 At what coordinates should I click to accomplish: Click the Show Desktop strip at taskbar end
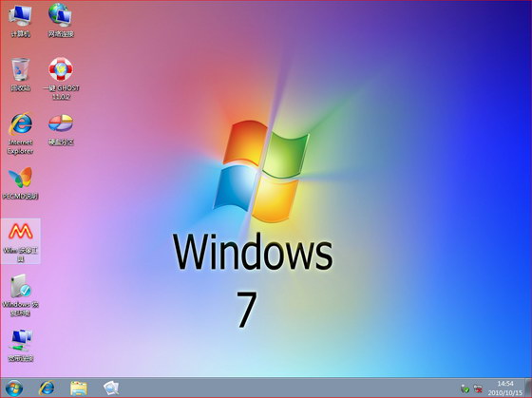[528, 388]
